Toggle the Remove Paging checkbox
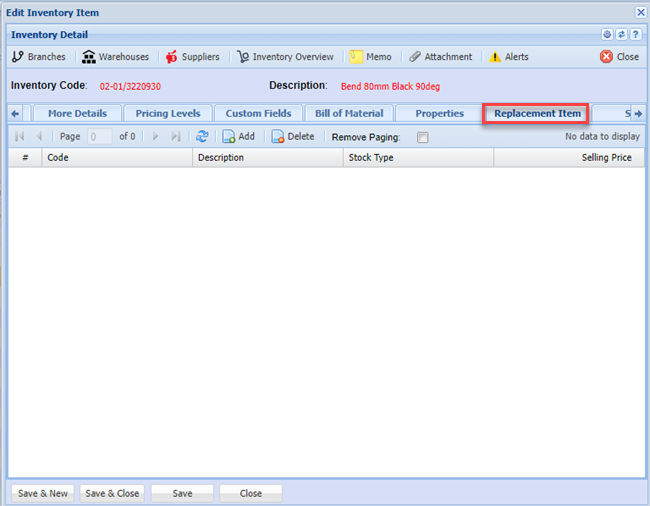Image resolution: width=650 pixels, height=506 pixels. tap(422, 138)
